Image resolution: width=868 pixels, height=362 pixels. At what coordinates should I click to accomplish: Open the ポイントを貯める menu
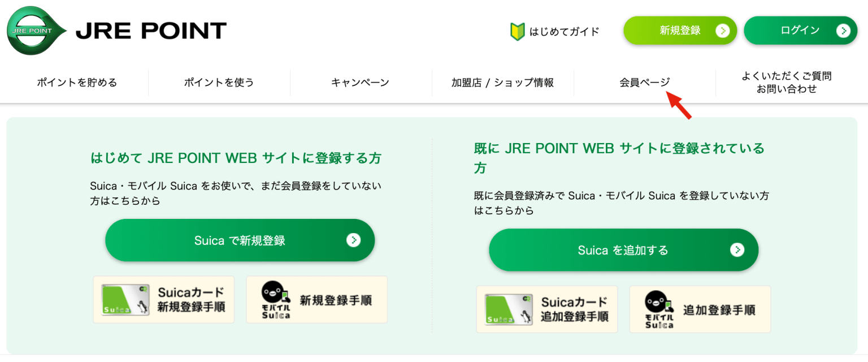[x=77, y=83]
